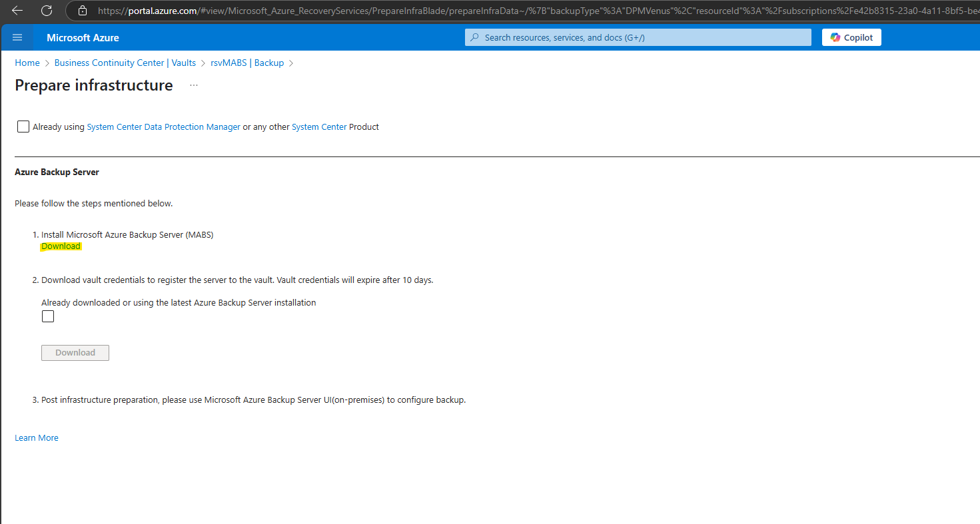Click the browser URL address field
Viewport: 980px width, 524px height.
526,11
